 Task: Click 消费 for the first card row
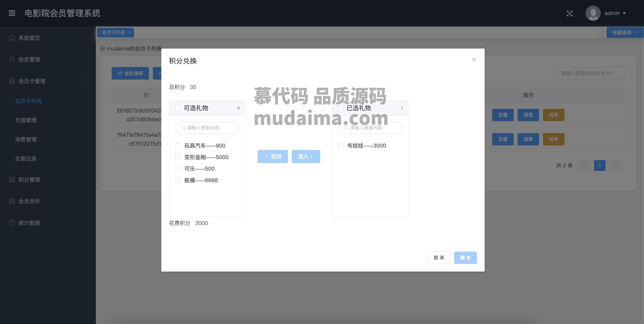tap(528, 115)
